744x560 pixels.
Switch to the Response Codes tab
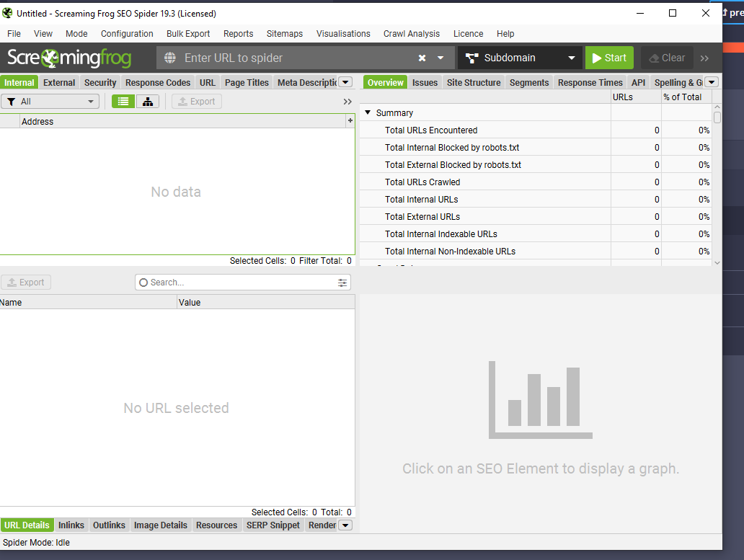[x=158, y=82]
